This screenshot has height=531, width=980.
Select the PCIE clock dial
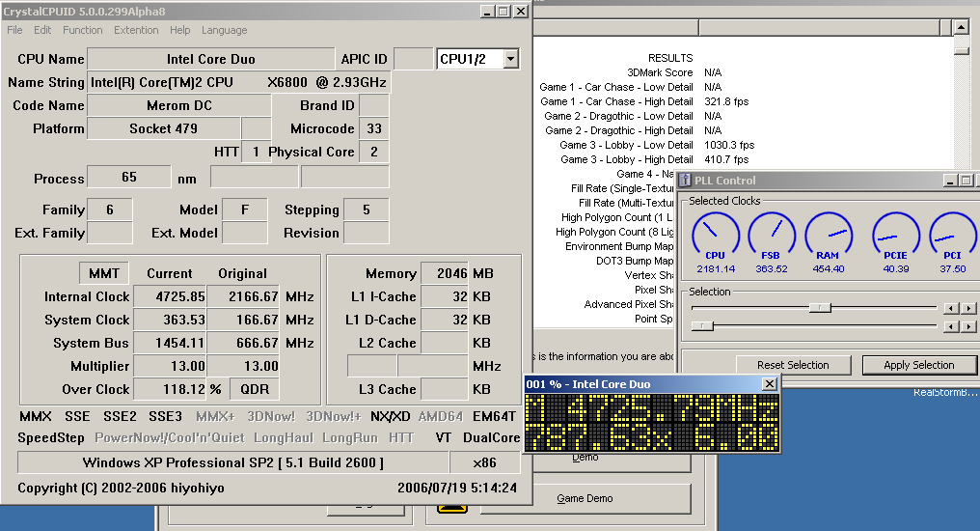pos(896,236)
